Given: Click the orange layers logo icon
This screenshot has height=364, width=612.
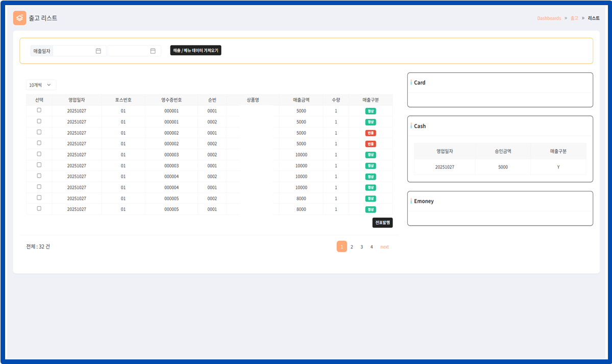Looking at the screenshot, I should 19,18.
